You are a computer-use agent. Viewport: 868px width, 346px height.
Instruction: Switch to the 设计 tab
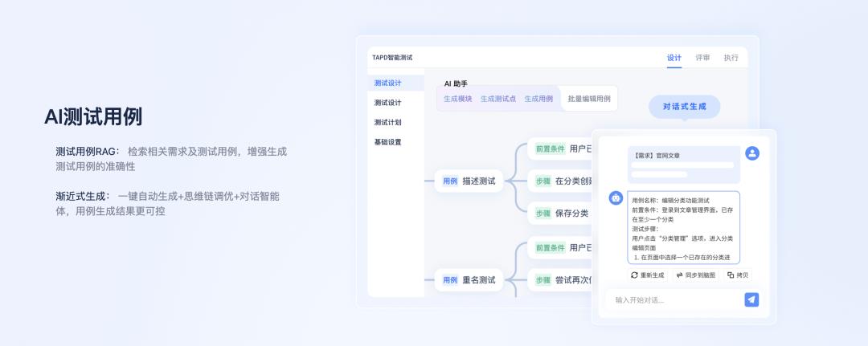coord(674,58)
